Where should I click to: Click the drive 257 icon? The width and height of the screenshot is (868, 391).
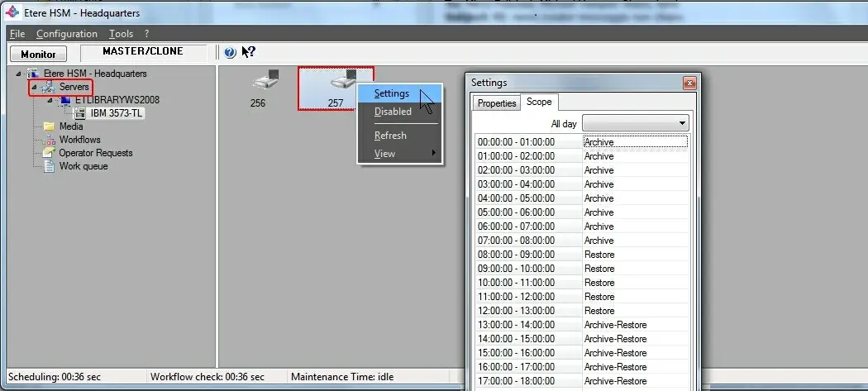click(341, 81)
